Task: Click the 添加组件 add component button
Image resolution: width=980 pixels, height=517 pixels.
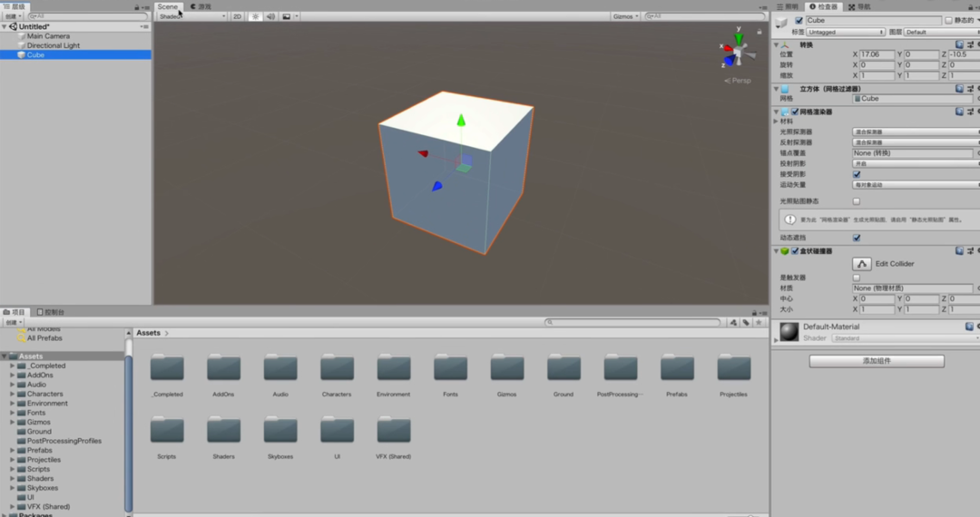Action: pos(877,361)
